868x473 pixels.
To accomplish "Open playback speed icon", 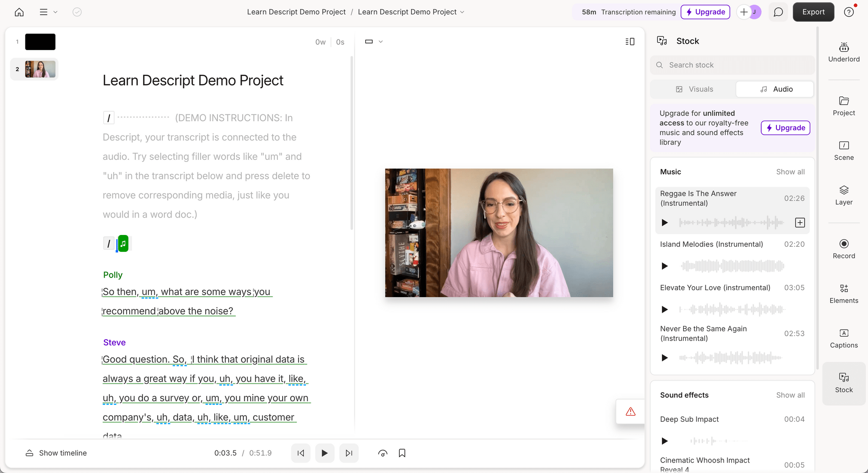I will pyautogui.click(x=383, y=453).
